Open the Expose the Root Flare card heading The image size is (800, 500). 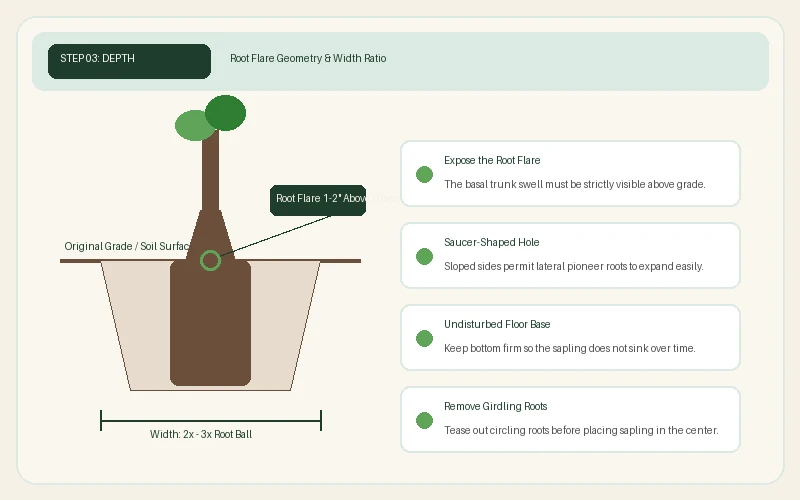click(x=492, y=160)
